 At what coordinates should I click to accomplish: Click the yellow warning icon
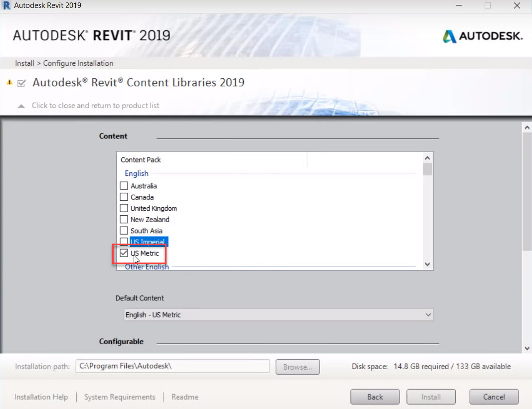(x=9, y=82)
